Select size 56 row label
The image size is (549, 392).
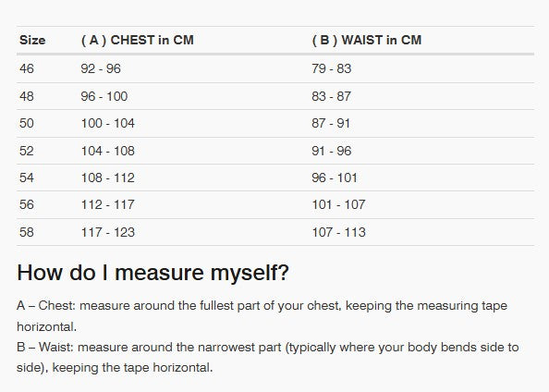(x=27, y=204)
